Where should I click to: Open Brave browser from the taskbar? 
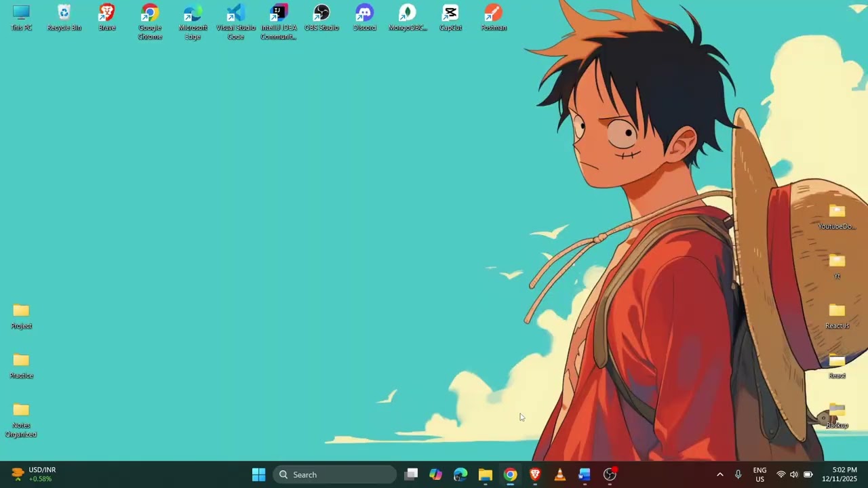pos(535,474)
